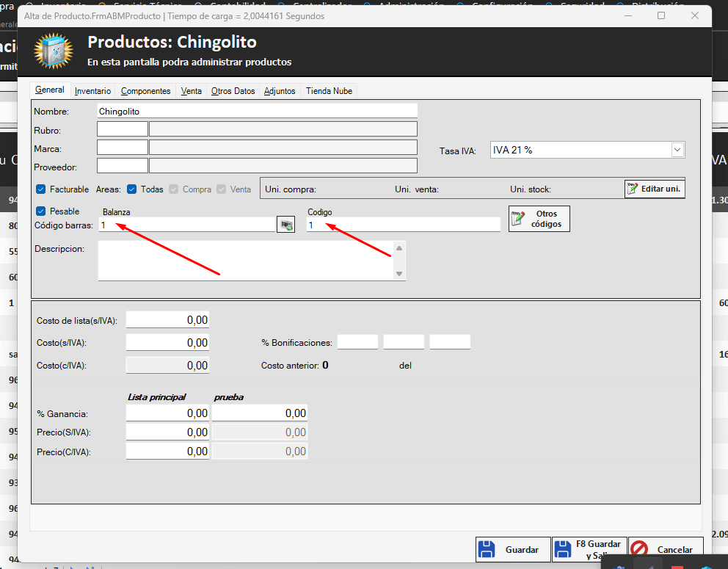Uncheck the Todas areas checkbox

[x=132, y=189]
